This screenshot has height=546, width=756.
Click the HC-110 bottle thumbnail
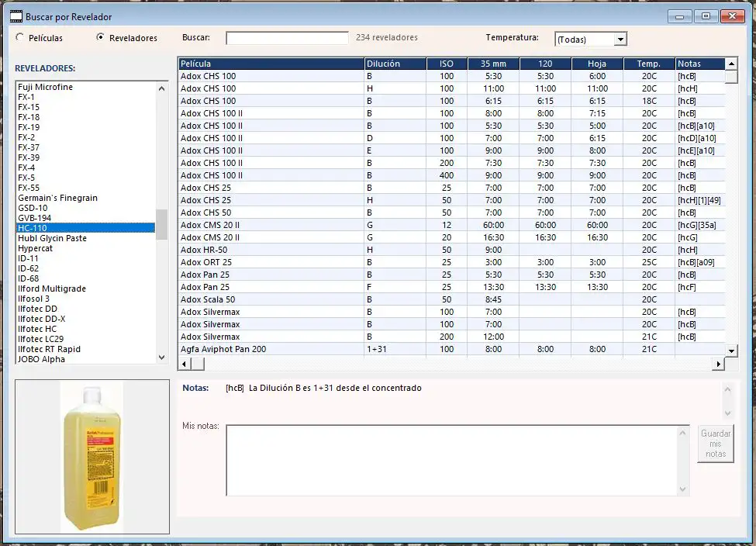[x=92, y=457]
